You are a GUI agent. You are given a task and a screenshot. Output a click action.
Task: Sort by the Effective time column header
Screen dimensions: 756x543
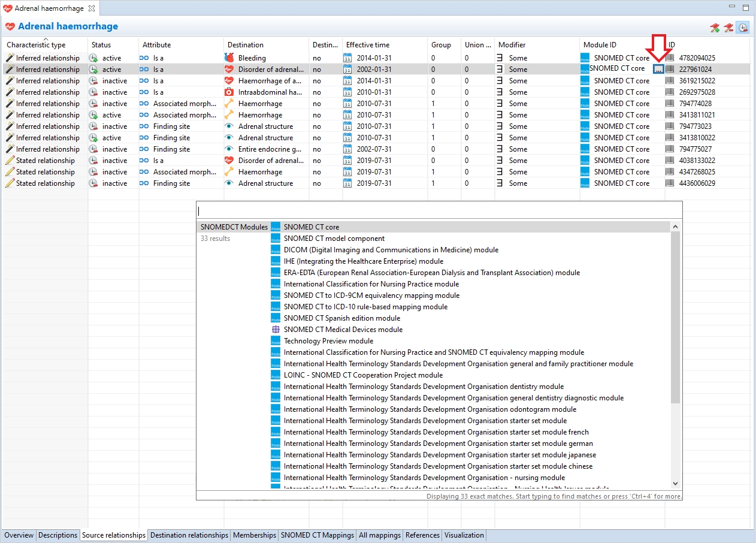[368, 45]
